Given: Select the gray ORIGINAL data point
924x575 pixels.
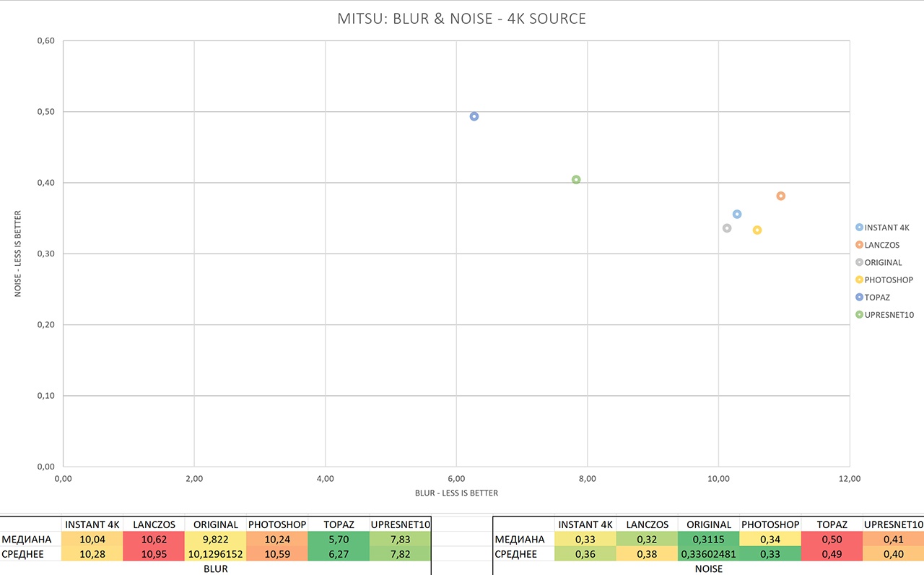Looking at the screenshot, I should (x=727, y=228).
